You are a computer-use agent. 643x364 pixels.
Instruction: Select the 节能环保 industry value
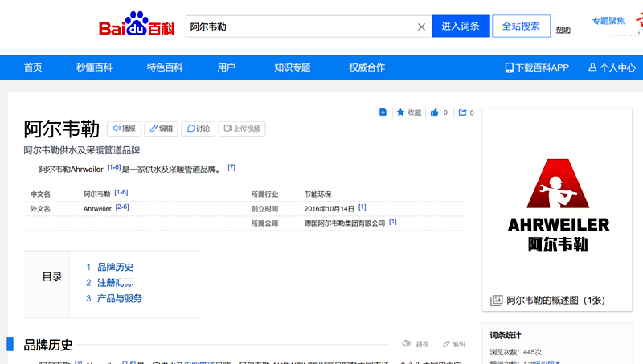(x=317, y=194)
